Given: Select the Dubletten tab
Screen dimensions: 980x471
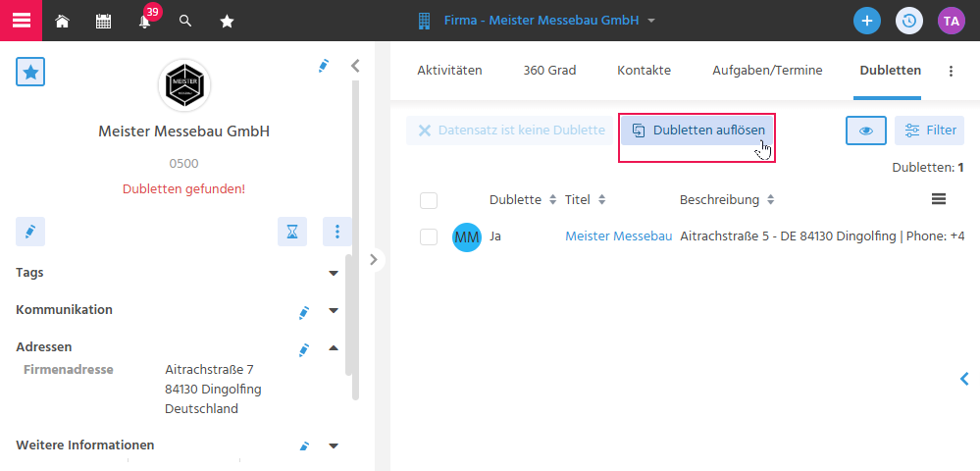Looking at the screenshot, I should click(890, 71).
